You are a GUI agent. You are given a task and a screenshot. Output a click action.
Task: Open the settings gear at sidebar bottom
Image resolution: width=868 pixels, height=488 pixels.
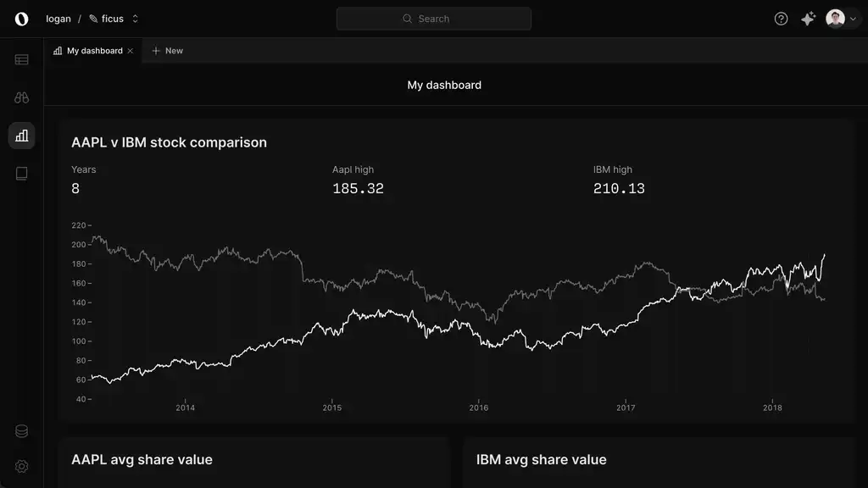click(x=22, y=466)
